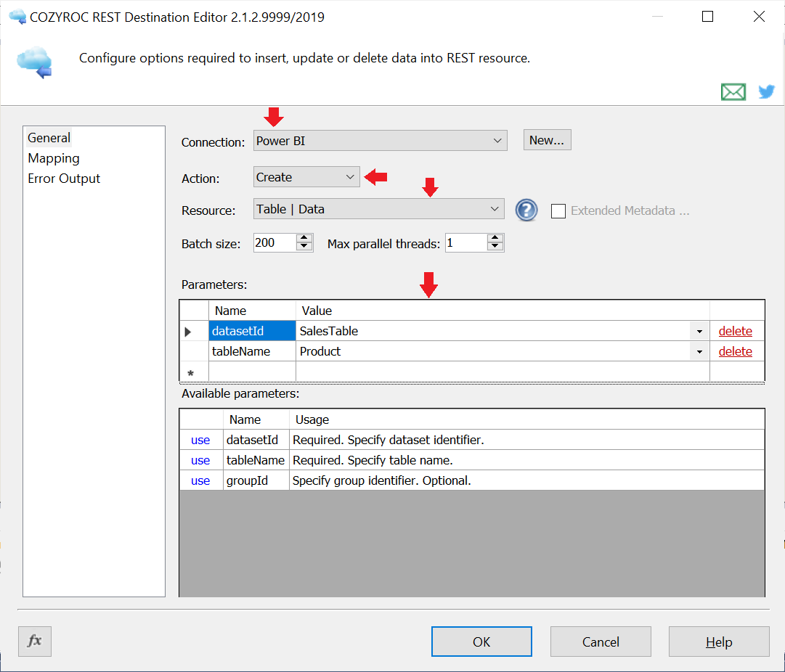Expand the tableName value dropdown arrow
The image size is (785, 672).
pos(699,352)
